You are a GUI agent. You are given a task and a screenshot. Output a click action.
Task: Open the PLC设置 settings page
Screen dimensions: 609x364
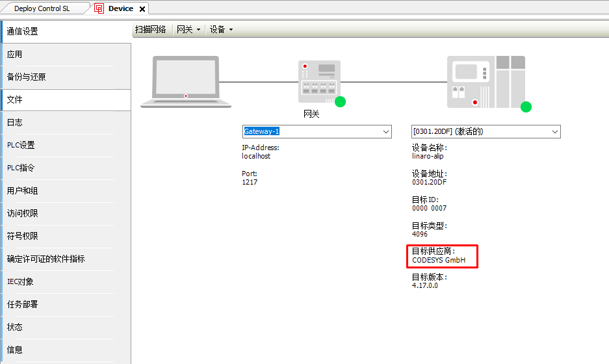(66, 146)
